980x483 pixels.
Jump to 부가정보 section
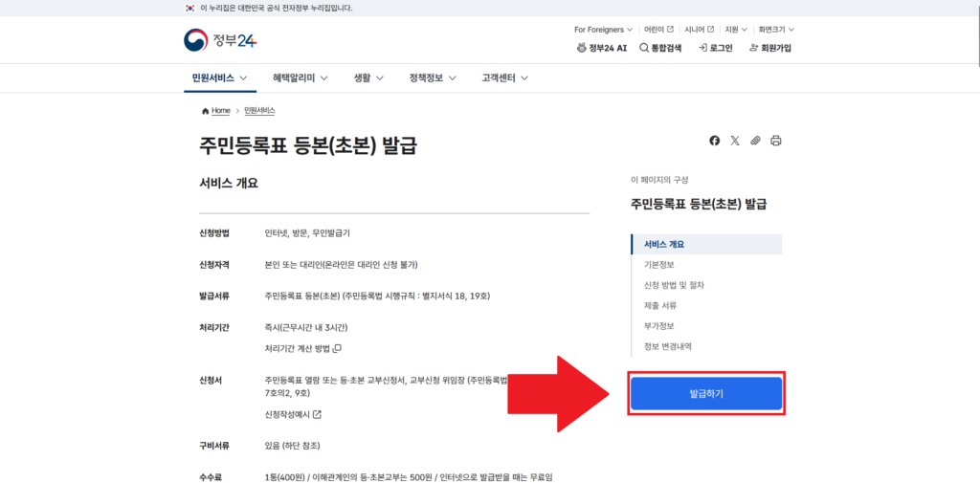[x=658, y=325]
